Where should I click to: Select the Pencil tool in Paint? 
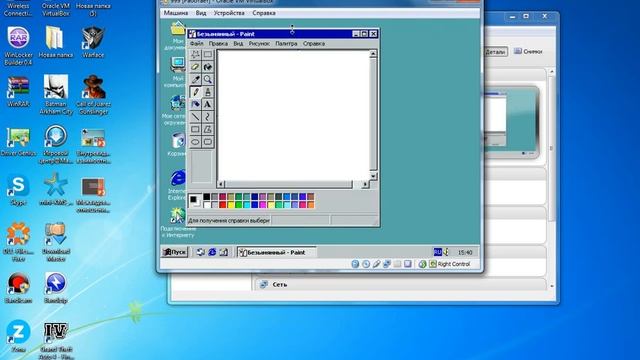[x=195, y=92]
